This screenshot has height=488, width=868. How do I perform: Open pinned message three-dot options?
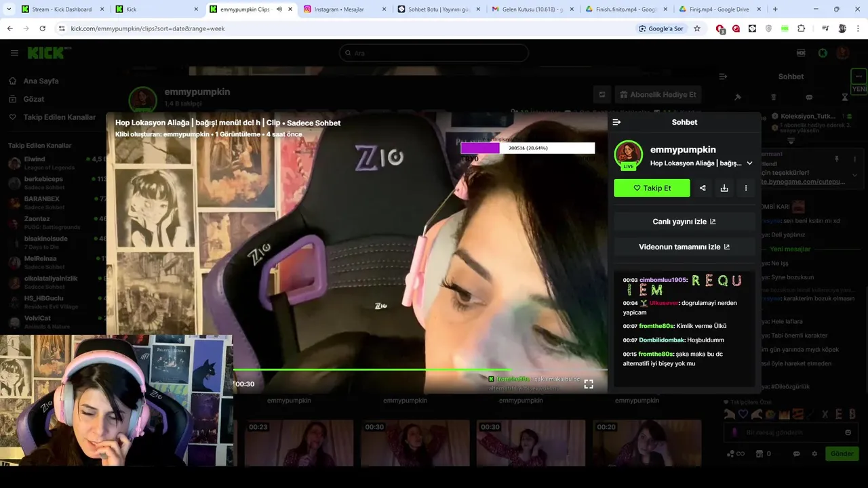[x=854, y=159]
